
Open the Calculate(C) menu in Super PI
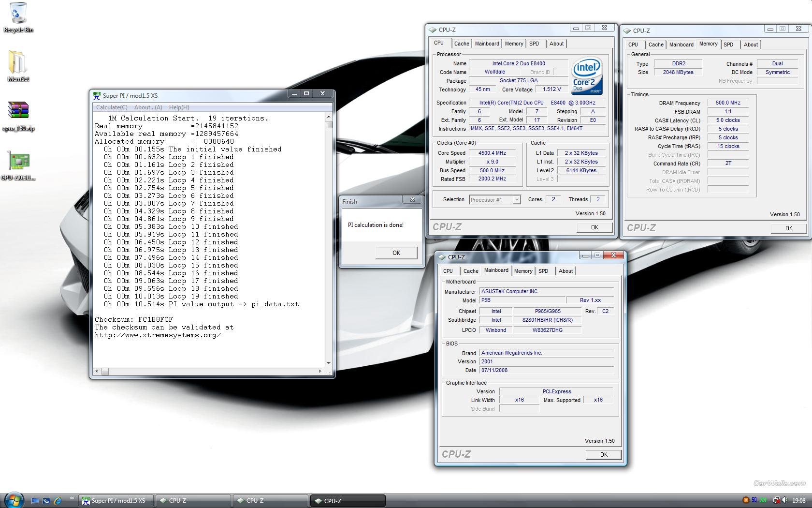[112, 107]
